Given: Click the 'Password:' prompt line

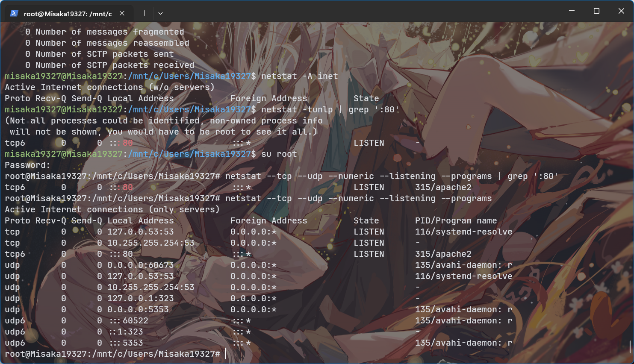Looking at the screenshot, I should click(27, 165).
